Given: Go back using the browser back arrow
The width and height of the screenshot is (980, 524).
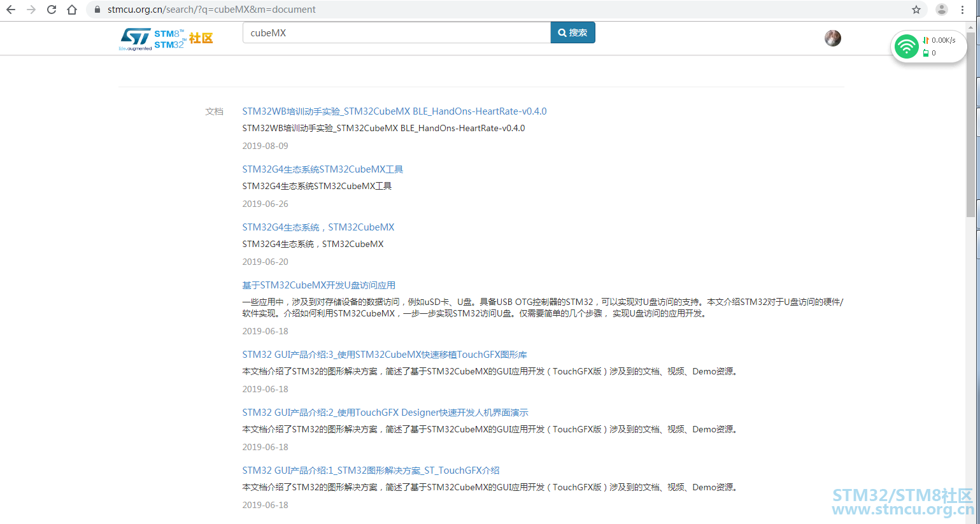Looking at the screenshot, I should pos(11,10).
